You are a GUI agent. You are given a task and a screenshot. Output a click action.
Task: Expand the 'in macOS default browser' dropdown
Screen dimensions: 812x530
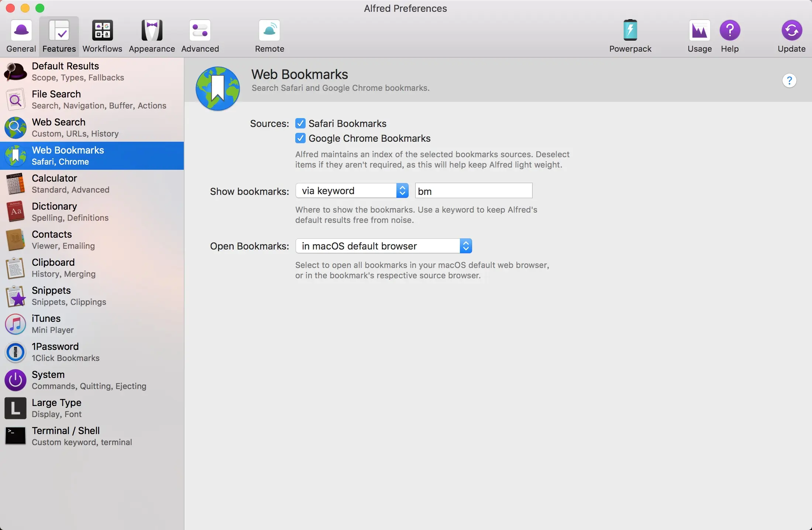383,246
